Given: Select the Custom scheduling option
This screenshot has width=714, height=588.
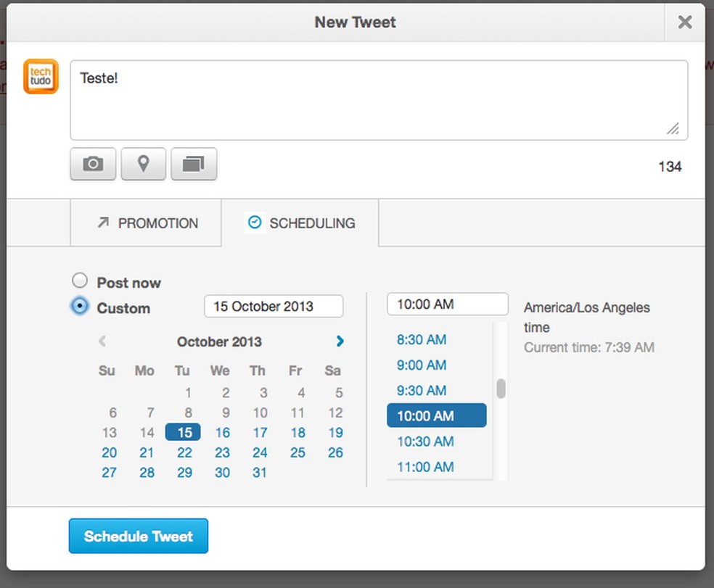Looking at the screenshot, I should tap(80, 306).
